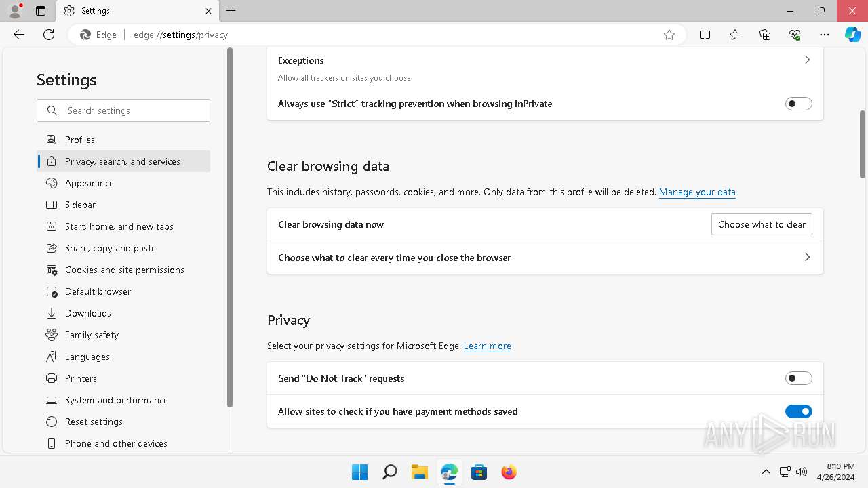This screenshot has height=488, width=868.
Task: Click the profile avatar icon in title bar
Action: pos(15,11)
